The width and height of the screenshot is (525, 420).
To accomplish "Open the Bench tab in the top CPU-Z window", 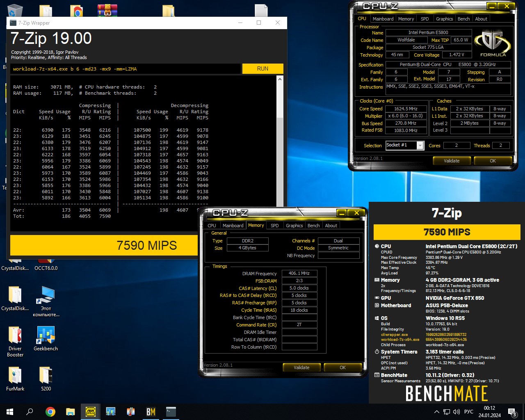I will [x=463, y=19].
